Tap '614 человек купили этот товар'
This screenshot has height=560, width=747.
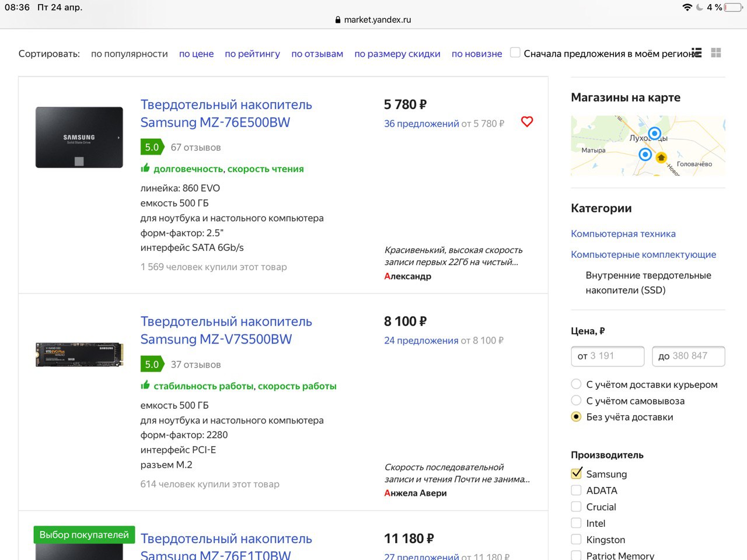pos(210,484)
